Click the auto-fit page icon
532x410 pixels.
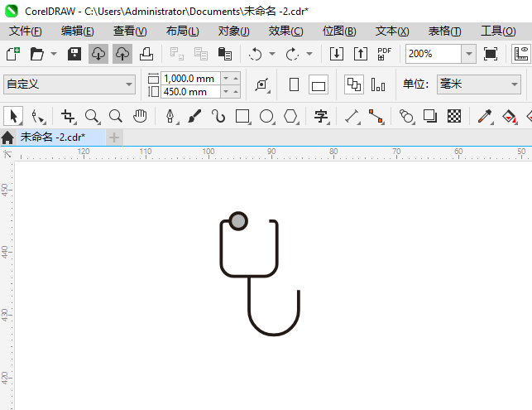coord(262,84)
